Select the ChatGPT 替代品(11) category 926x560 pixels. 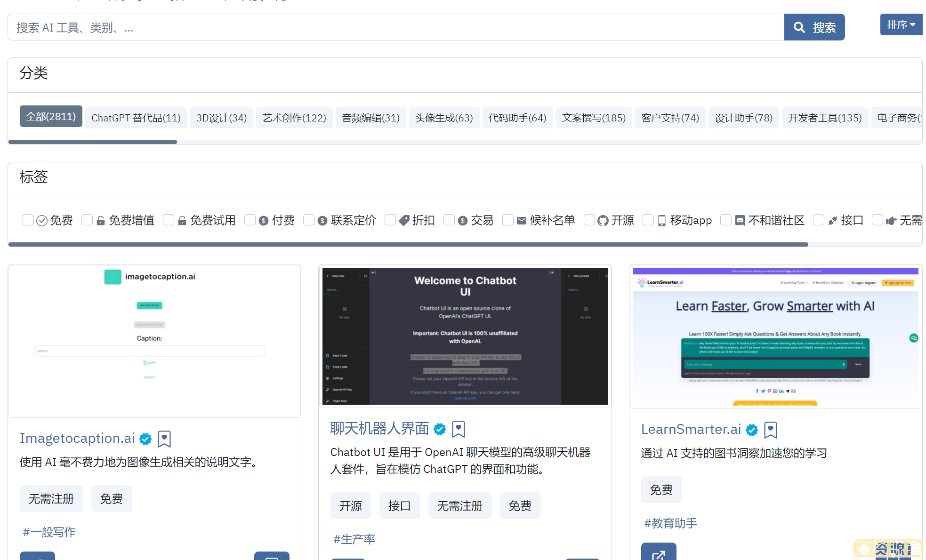click(136, 118)
